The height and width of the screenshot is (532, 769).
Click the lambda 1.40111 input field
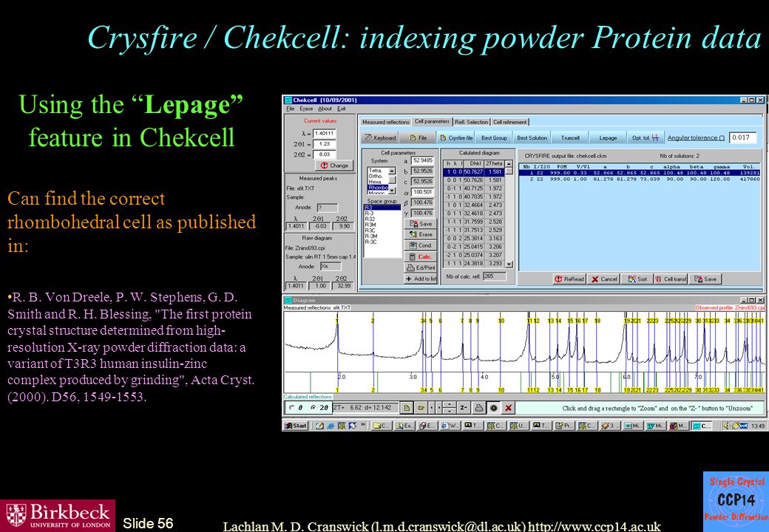[x=324, y=133]
